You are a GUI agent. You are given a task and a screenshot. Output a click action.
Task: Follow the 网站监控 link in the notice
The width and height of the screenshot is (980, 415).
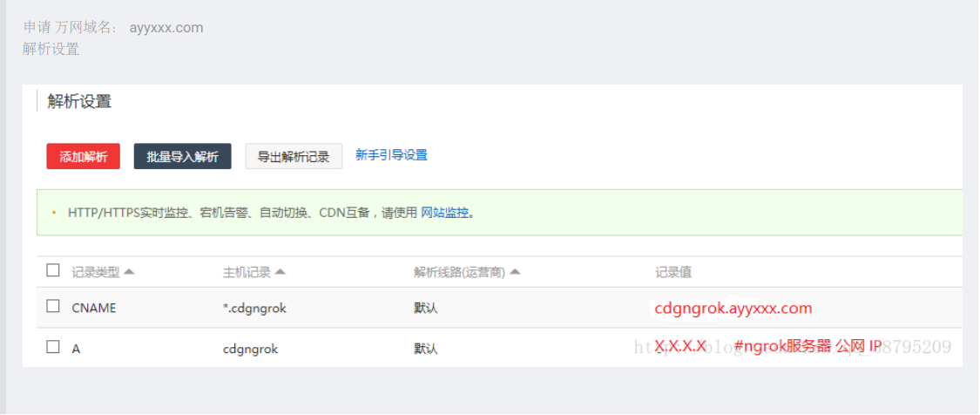444,212
